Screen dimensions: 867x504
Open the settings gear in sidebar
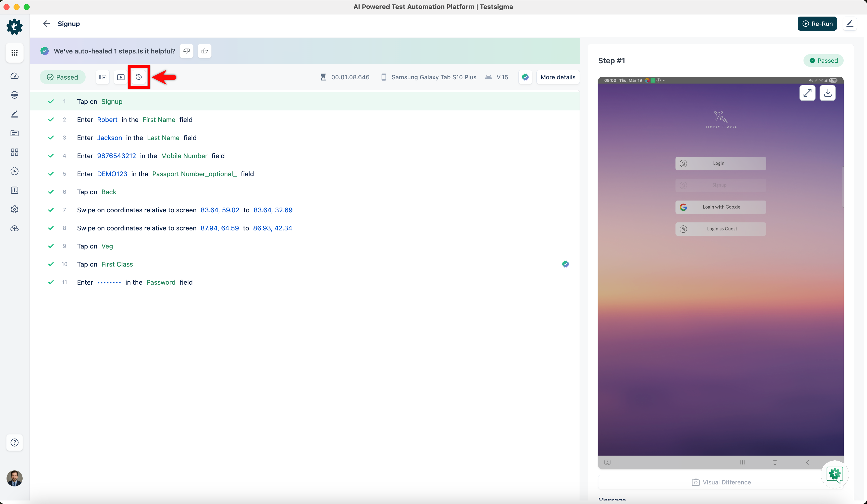point(15,209)
